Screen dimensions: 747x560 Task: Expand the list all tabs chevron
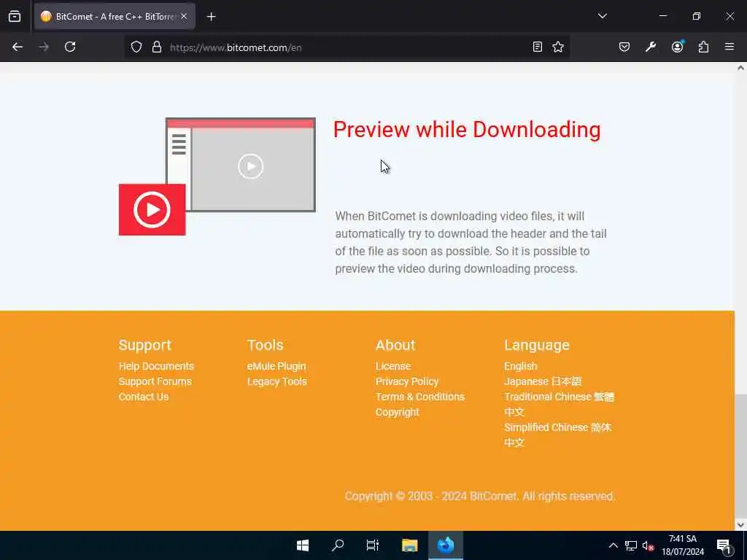[602, 16]
